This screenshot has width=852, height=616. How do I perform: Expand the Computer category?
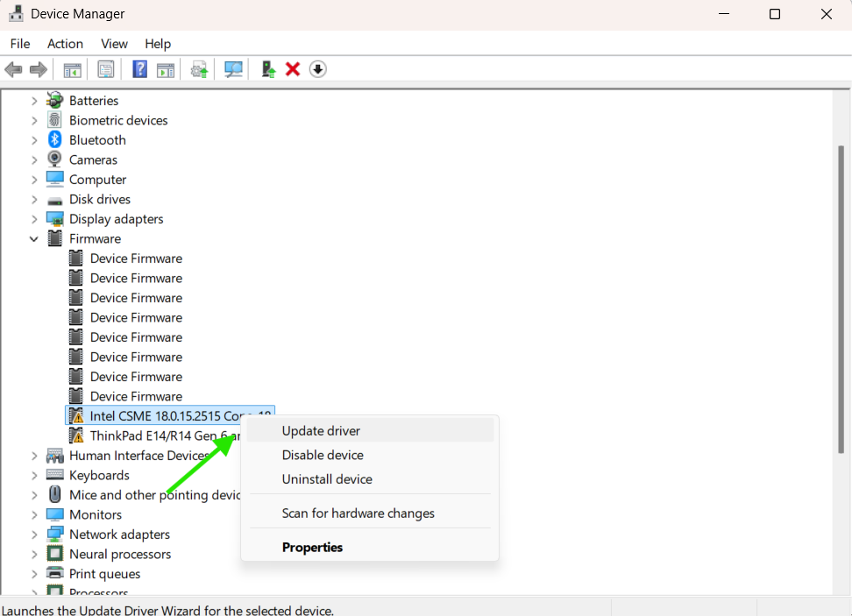click(34, 180)
